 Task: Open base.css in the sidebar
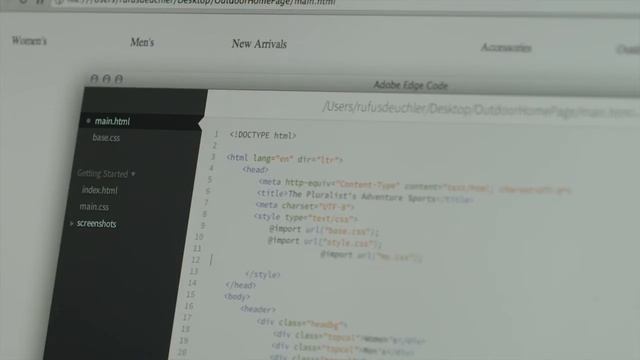point(106,138)
